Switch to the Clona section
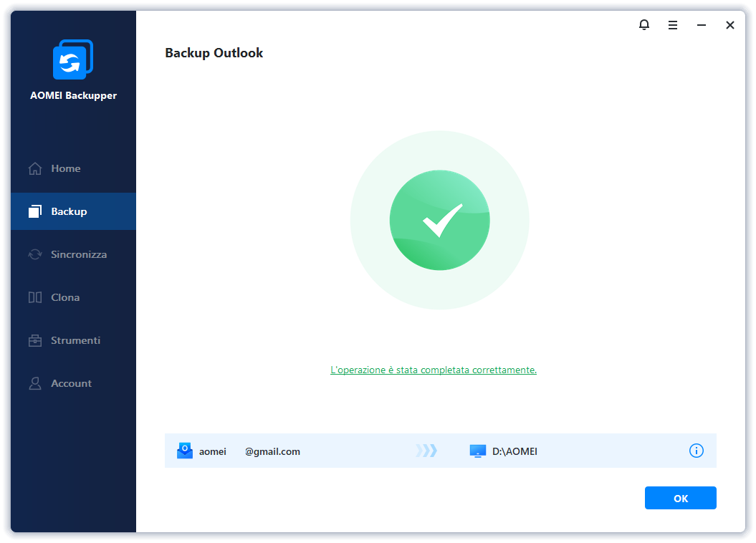The image size is (756, 543). click(x=73, y=297)
